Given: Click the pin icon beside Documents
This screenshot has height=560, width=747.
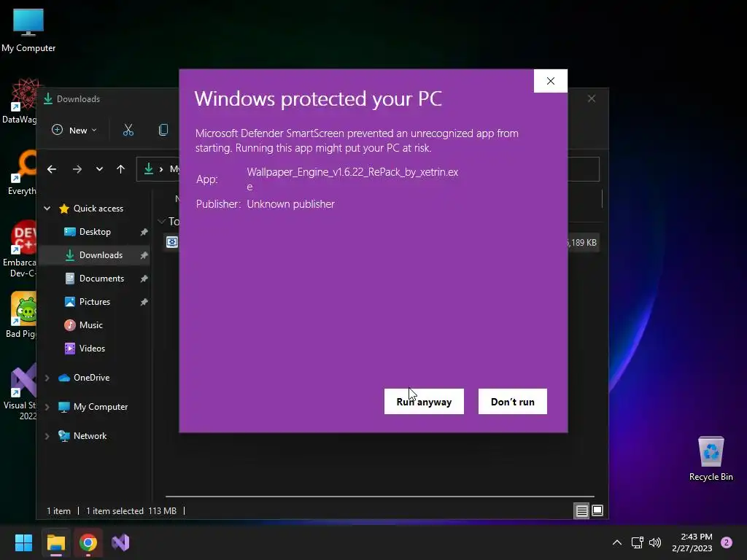Looking at the screenshot, I should pos(144,279).
